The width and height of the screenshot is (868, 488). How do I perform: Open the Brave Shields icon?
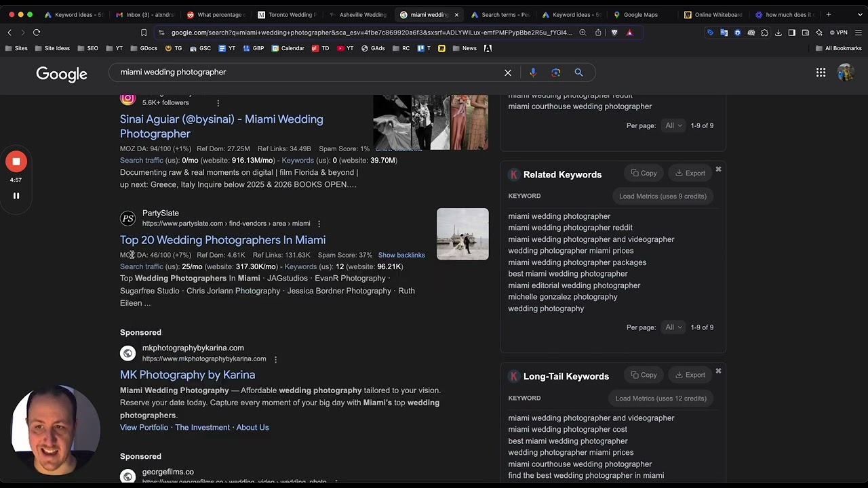tap(614, 33)
